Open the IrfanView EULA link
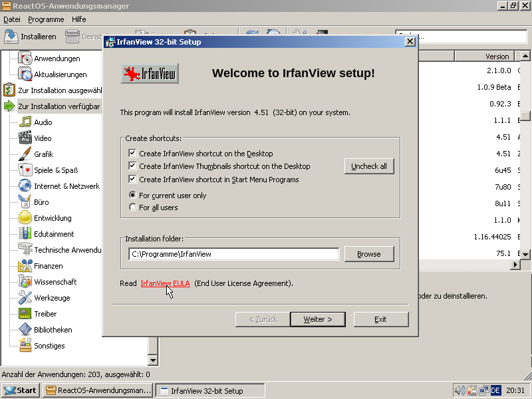532x399 pixels. point(165,283)
